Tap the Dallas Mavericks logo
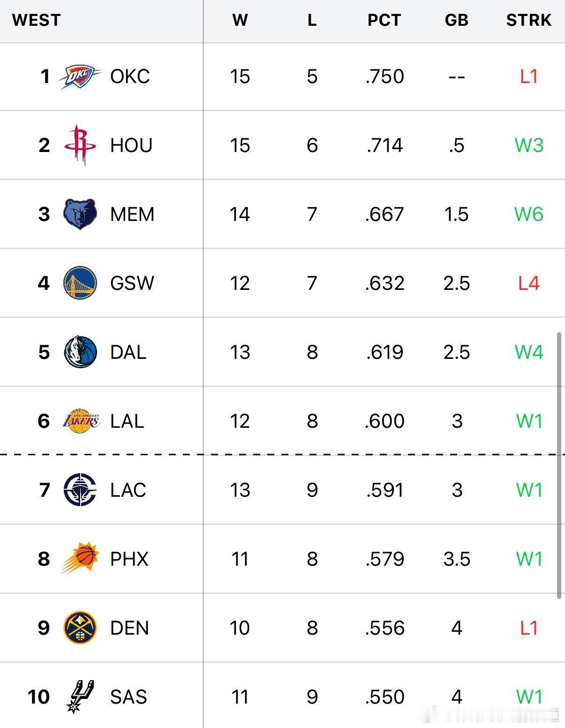This screenshot has height=728, width=565. click(x=80, y=352)
